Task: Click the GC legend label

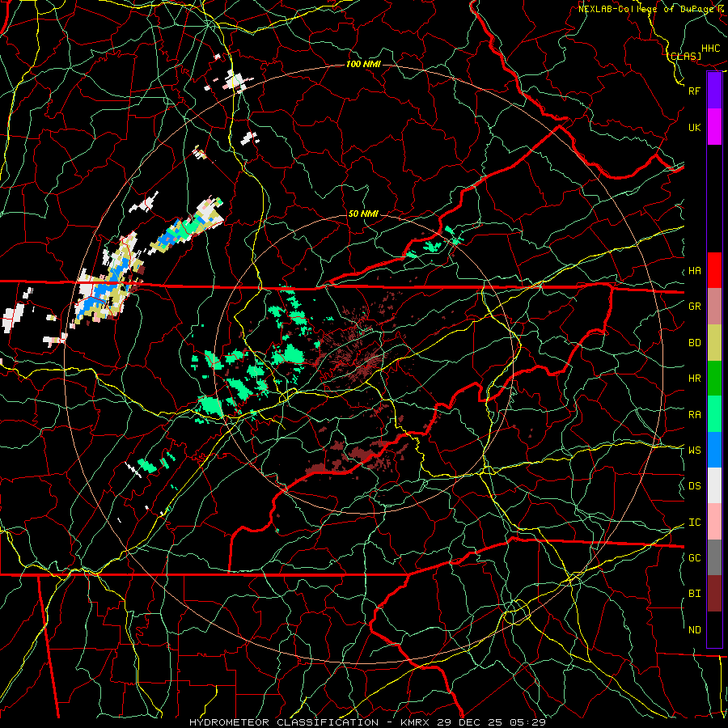Action: (695, 558)
